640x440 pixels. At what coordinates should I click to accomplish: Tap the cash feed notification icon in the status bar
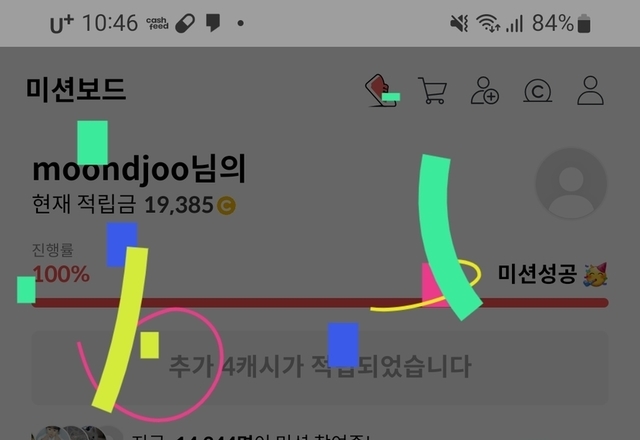(158, 23)
